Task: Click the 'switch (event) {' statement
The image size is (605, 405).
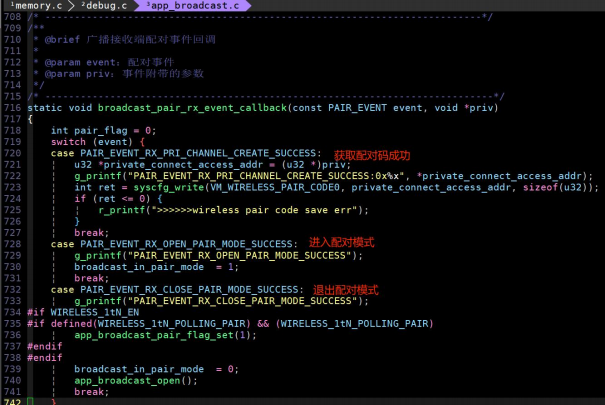Action: tap(98, 142)
